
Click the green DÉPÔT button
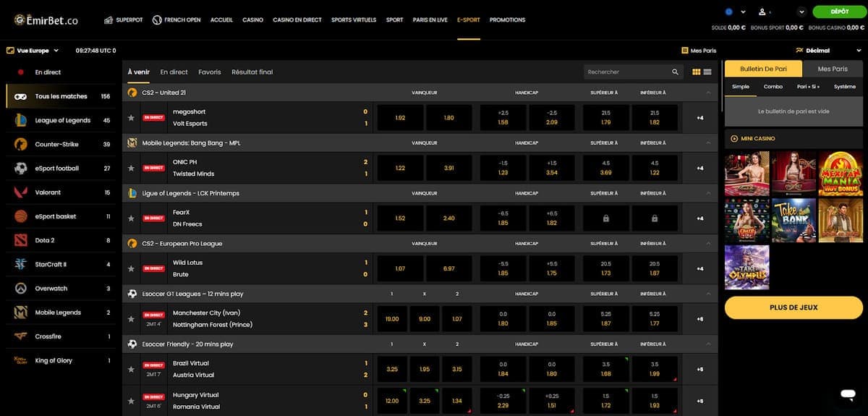pyautogui.click(x=840, y=12)
